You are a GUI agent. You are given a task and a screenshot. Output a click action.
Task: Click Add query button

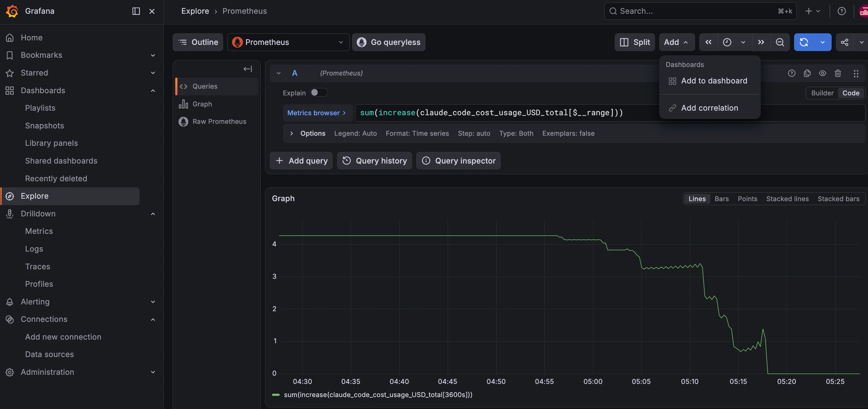tap(301, 161)
